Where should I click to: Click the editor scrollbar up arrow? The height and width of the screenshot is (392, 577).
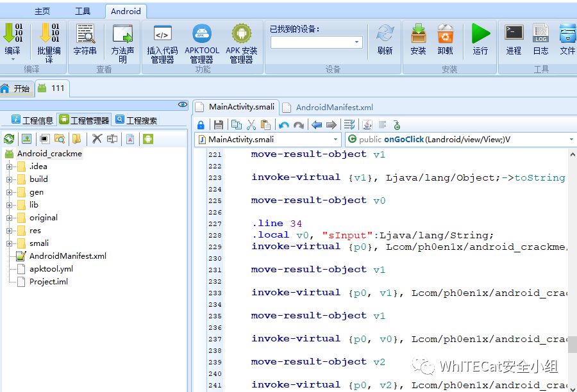point(573,154)
